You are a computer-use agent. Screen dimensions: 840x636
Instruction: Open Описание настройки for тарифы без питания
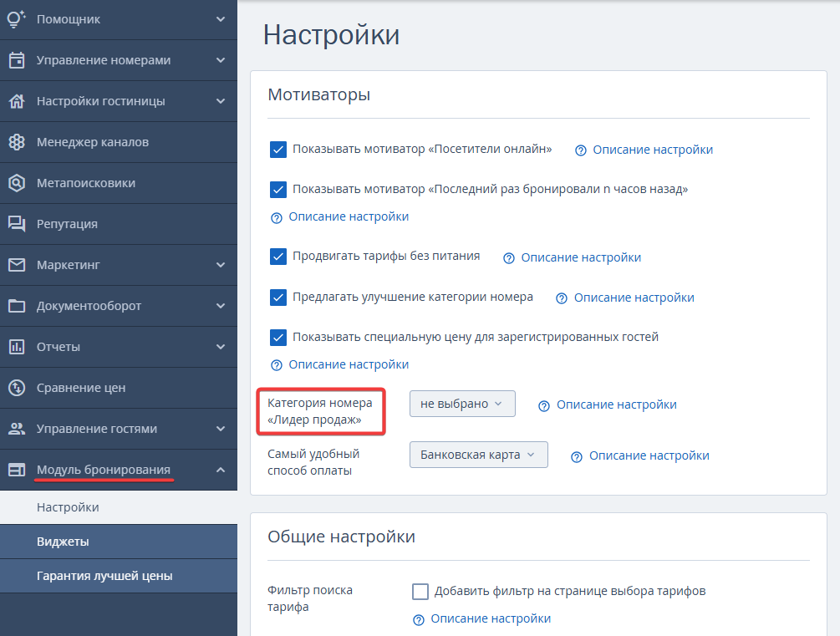[x=581, y=257]
